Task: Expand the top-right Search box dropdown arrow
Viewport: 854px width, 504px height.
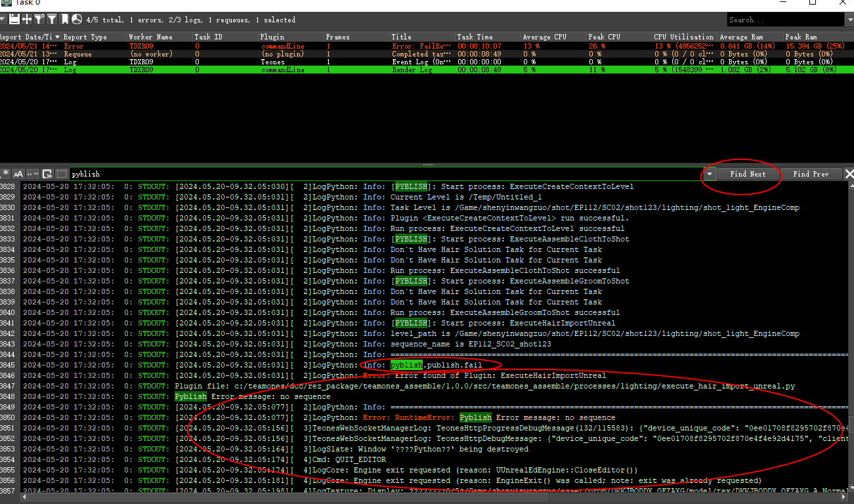Action: (x=849, y=20)
